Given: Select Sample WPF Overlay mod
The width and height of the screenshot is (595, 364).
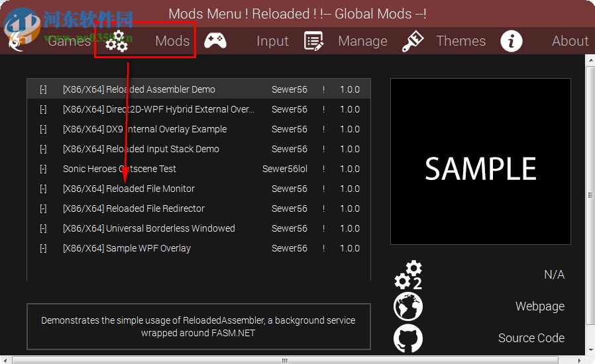Looking at the screenshot, I should (x=199, y=248).
